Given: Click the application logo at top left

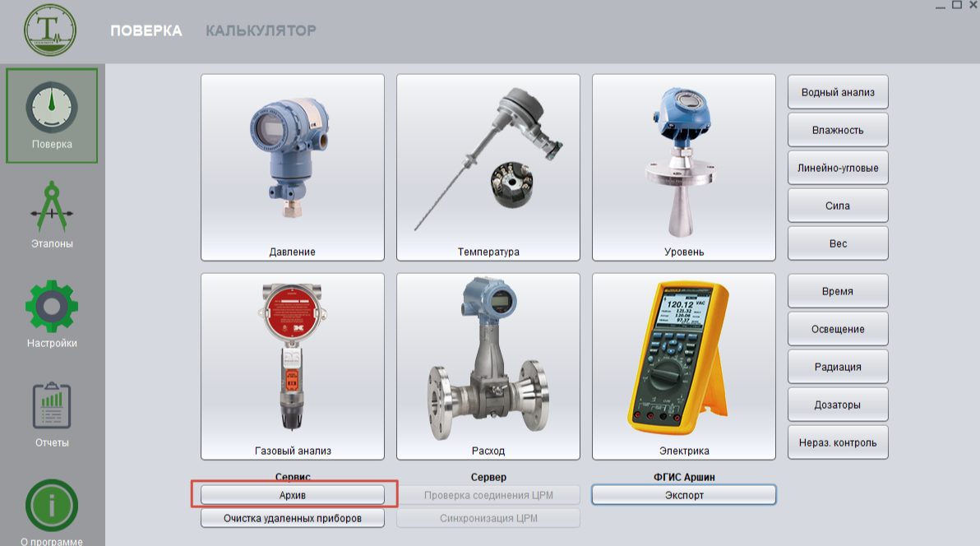Looking at the screenshot, I should pos(49,30).
